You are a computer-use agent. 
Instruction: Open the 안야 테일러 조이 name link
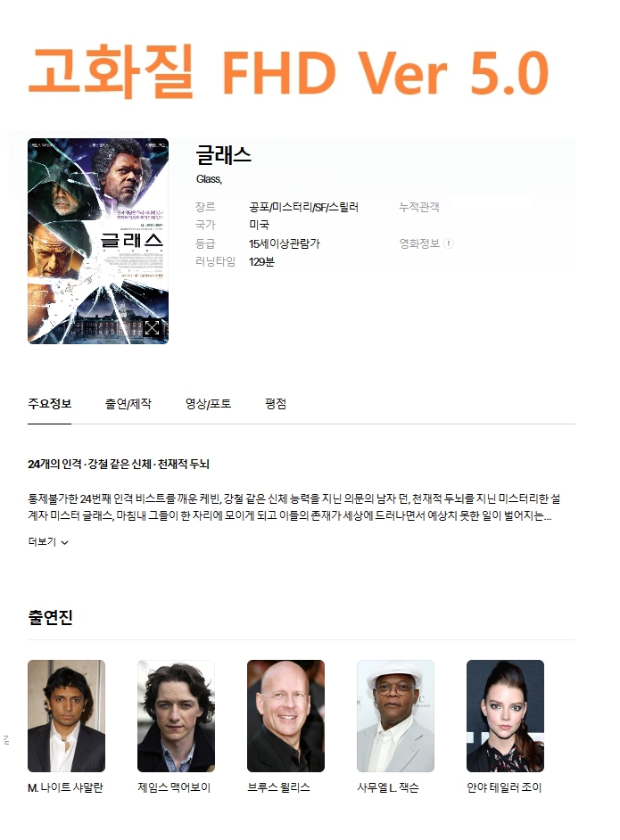tap(504, 787)
